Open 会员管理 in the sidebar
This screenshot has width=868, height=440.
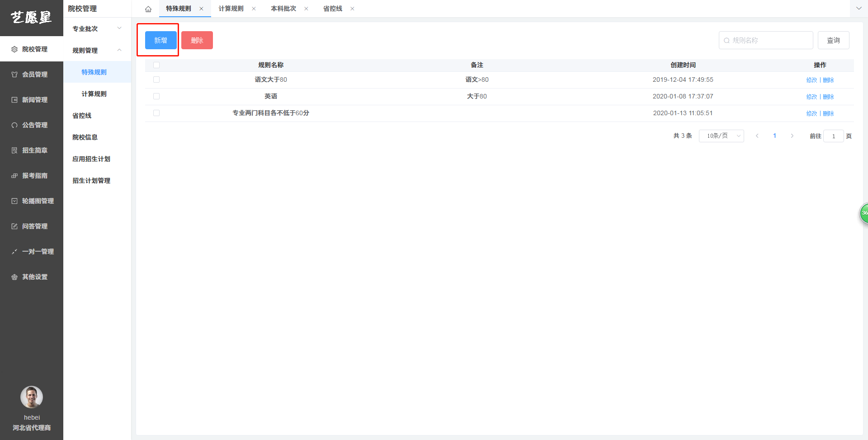[x=32, y=74]
